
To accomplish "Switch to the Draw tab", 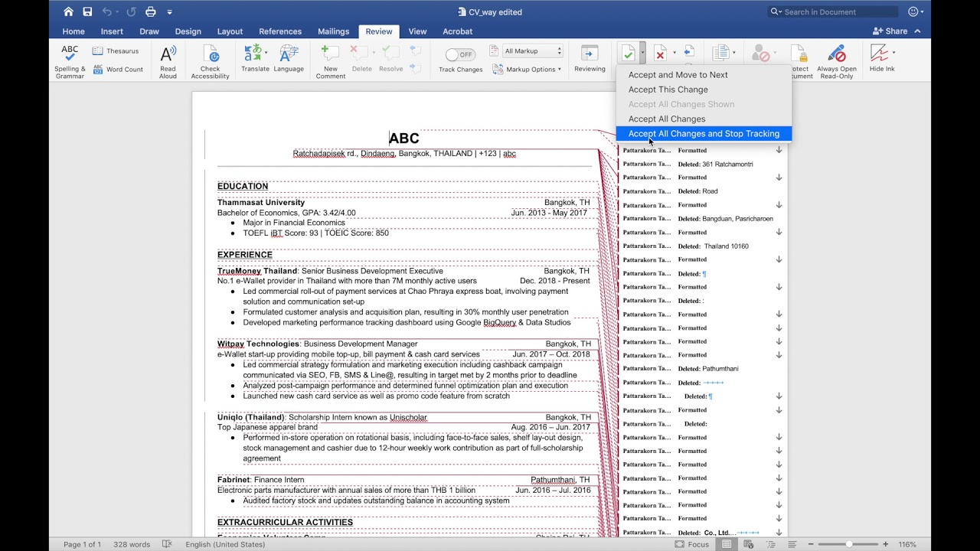I will point(149,31).
